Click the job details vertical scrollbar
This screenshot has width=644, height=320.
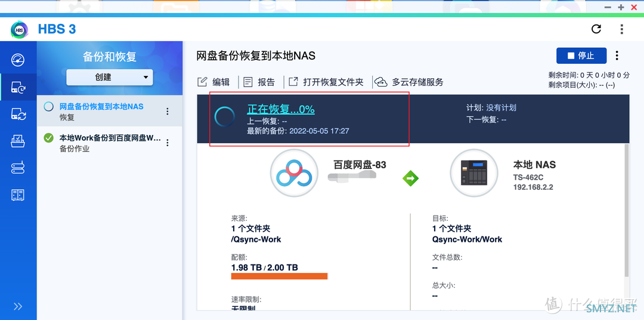pyautogui.click(x=626, y=210)
